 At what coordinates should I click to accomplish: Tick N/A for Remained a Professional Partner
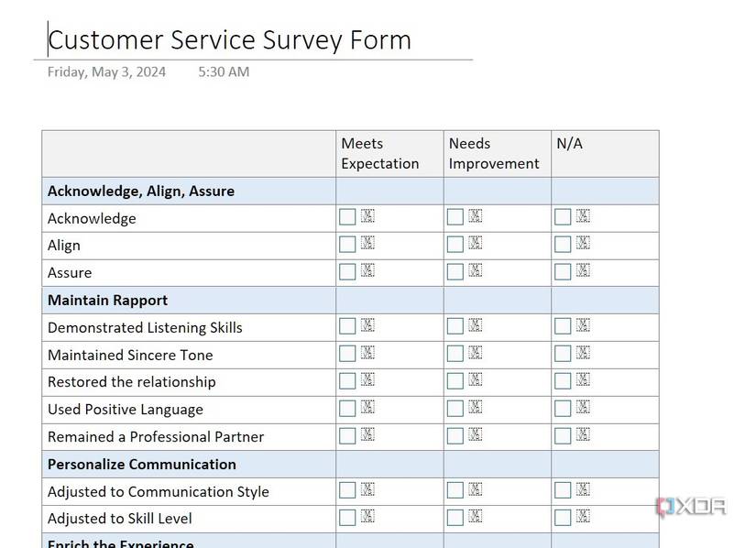[x=563, y=436]
